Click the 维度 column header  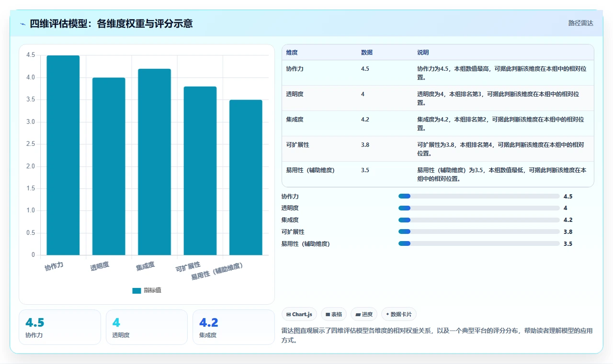click(292, 53)
